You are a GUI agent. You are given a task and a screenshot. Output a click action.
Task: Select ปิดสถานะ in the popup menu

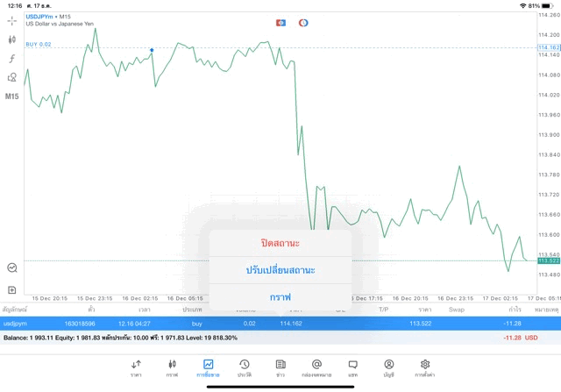(x=280, y=243)
